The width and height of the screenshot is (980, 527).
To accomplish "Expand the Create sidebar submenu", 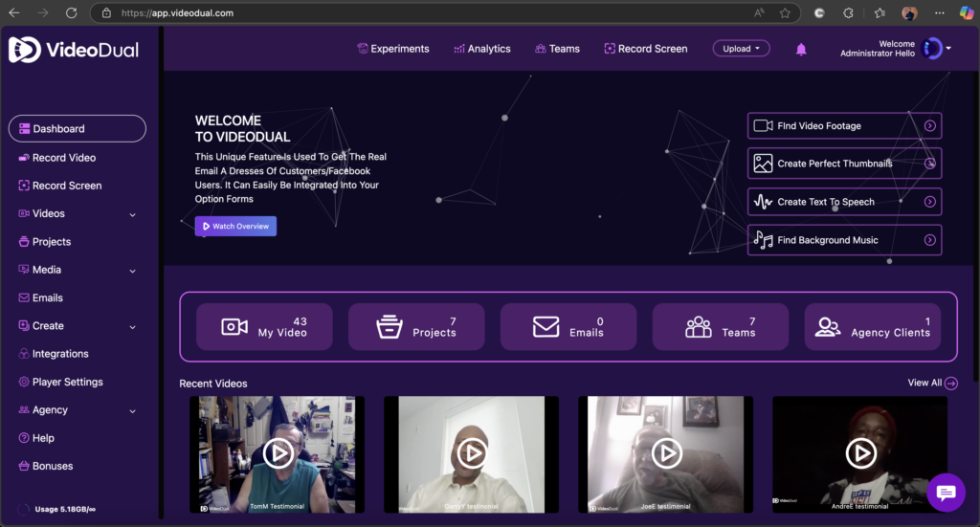I will [132, 327].
